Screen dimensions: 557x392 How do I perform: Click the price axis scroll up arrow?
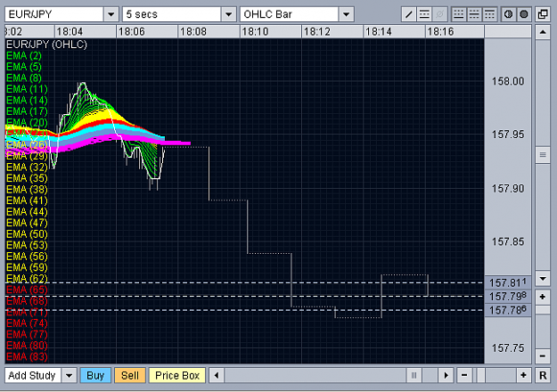tap(543, 32)
